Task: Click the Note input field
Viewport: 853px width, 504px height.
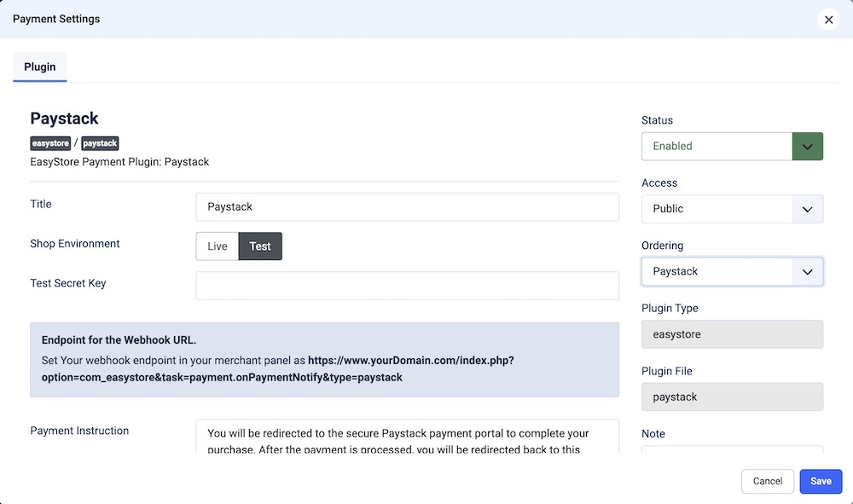Action: coord(732,451)
